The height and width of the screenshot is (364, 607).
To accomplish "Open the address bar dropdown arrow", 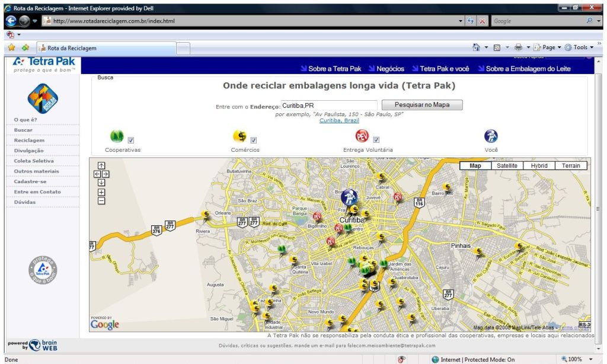I will [x=461, y=21].
